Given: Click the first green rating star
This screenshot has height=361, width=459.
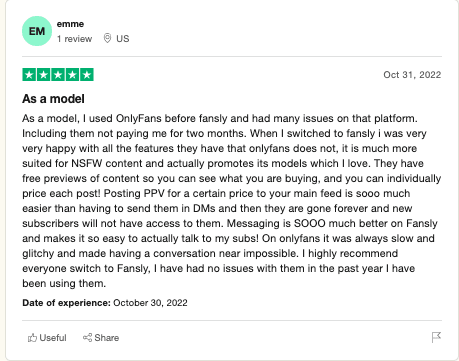Looking at the screenshot, I should click(29, 75).
